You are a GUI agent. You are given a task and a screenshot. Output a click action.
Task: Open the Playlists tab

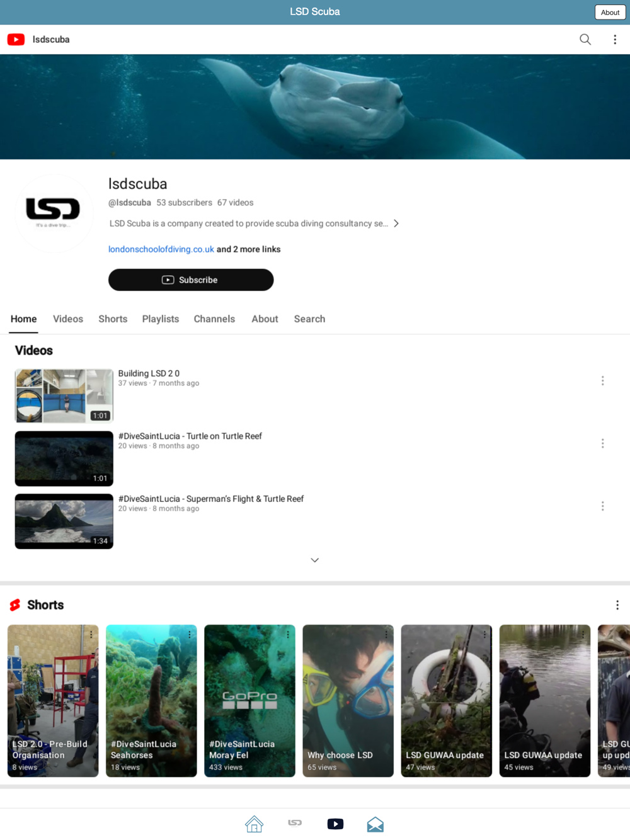tap(161, 319)
